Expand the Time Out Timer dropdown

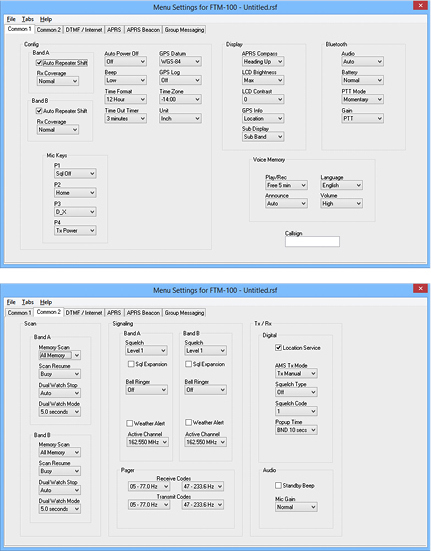(125, 118)
